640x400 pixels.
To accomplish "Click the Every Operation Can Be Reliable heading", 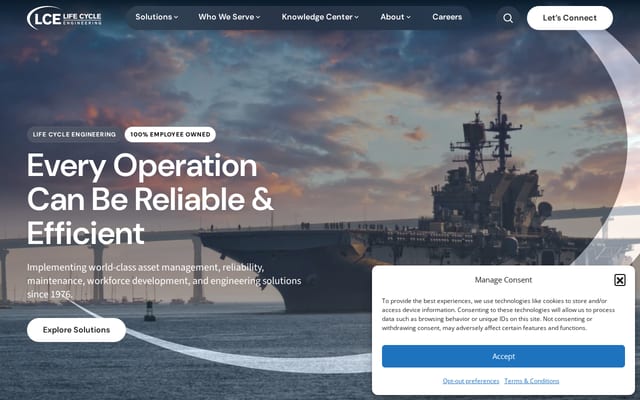I will point(150,200).
